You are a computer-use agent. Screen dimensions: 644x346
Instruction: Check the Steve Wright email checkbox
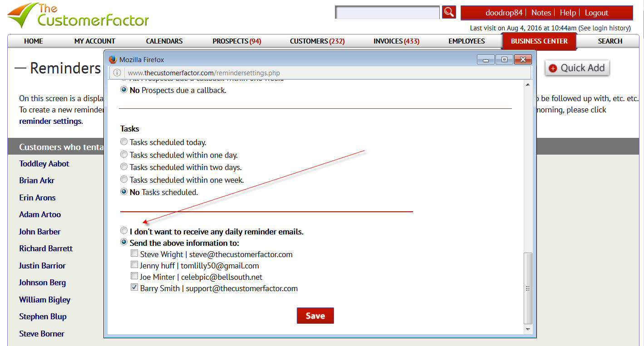(x=134, y=253)
